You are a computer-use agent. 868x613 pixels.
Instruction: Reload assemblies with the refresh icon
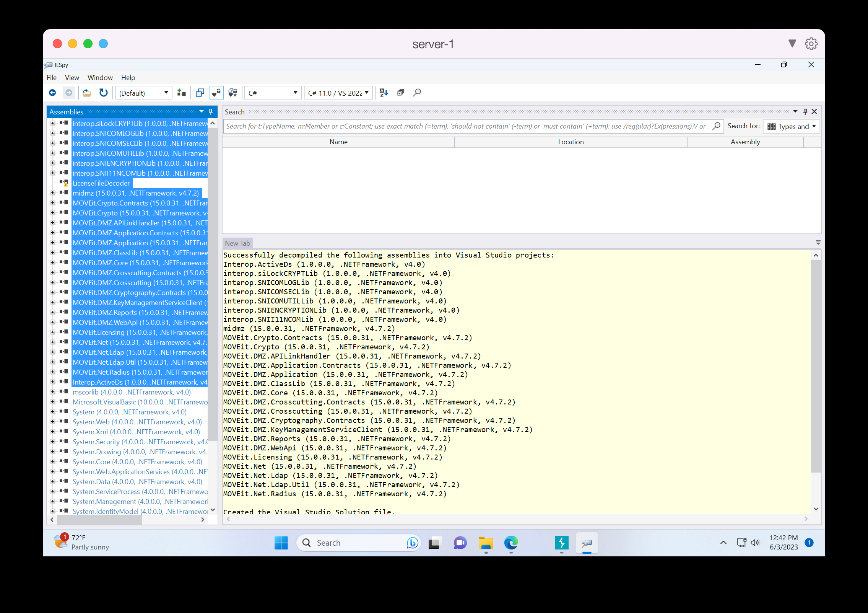pyautogui.click(x=103, y=93)
